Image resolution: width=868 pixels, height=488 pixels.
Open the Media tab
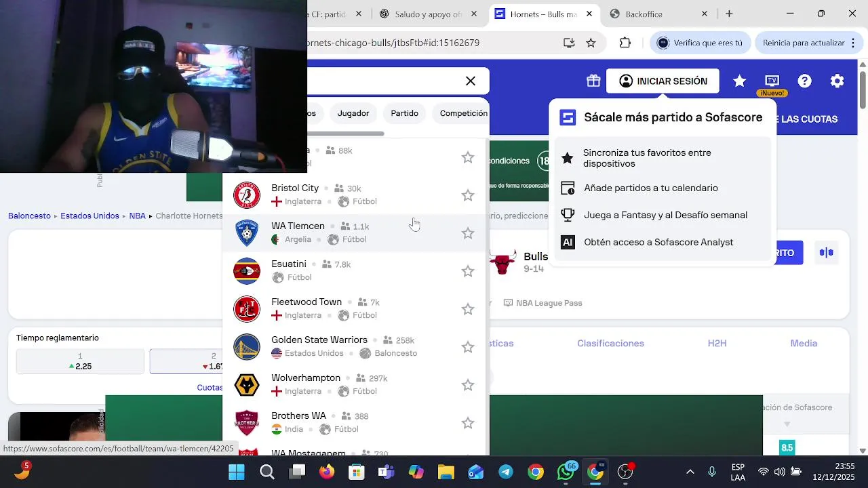tap(804, 344)
